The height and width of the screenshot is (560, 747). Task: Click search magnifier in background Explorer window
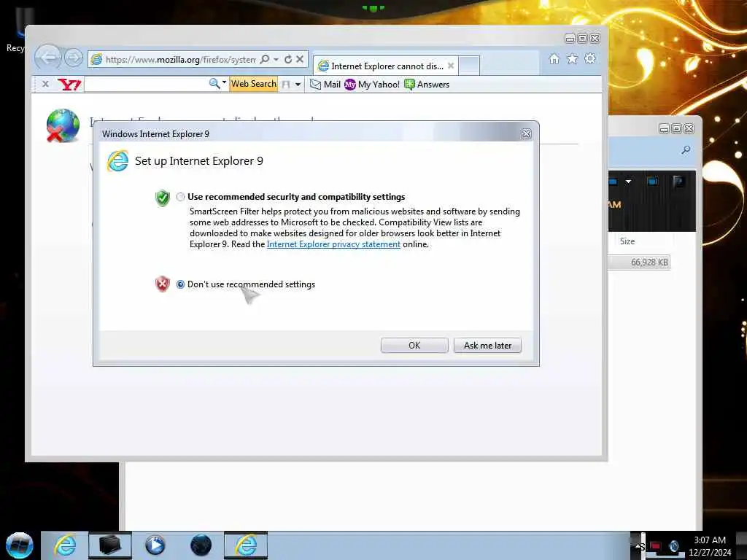(686, 150)
